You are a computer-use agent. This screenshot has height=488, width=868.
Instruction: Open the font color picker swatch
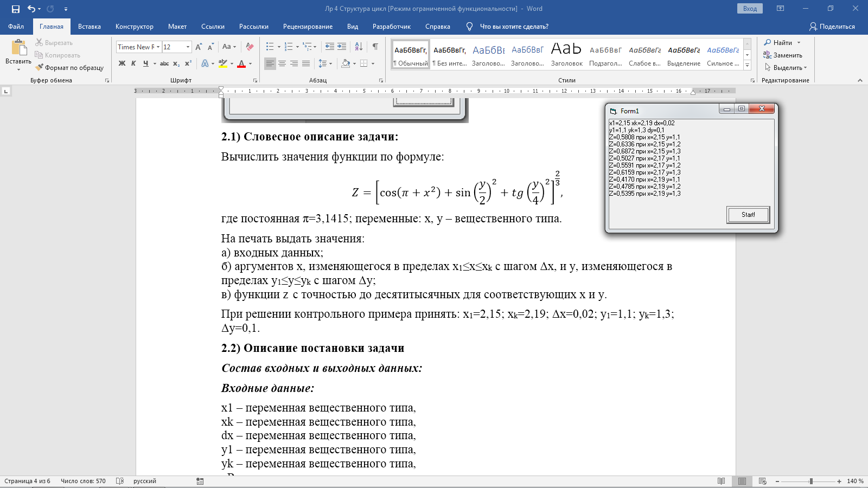tap(242, 63)
